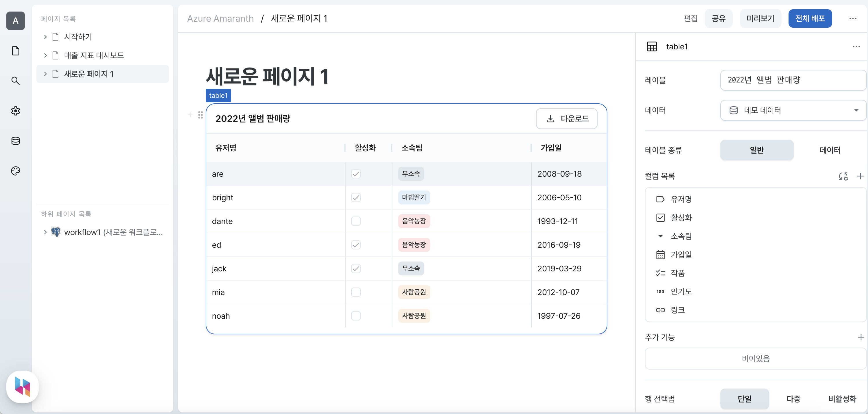868x414 pixels.
Task: Expand the 매출 지표 대시보드 chevron
Action: coord(45,55)
